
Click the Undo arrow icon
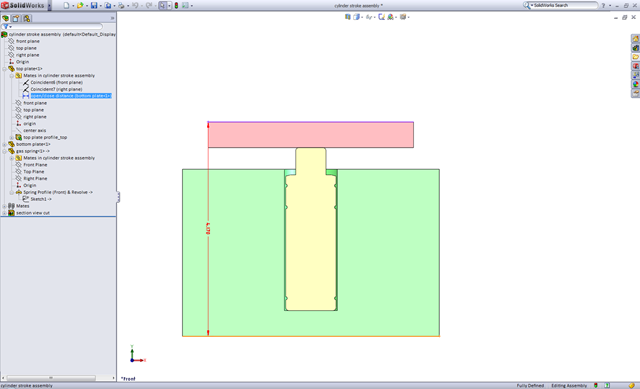[135, 5]
